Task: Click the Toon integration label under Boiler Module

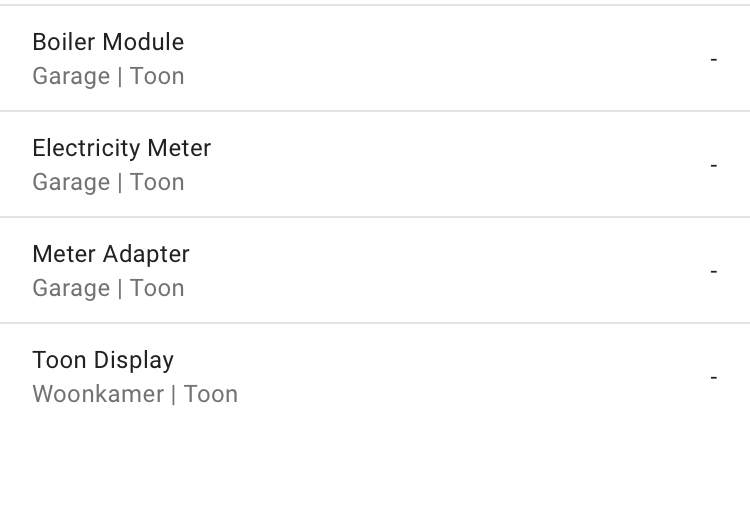Action: 157,76
